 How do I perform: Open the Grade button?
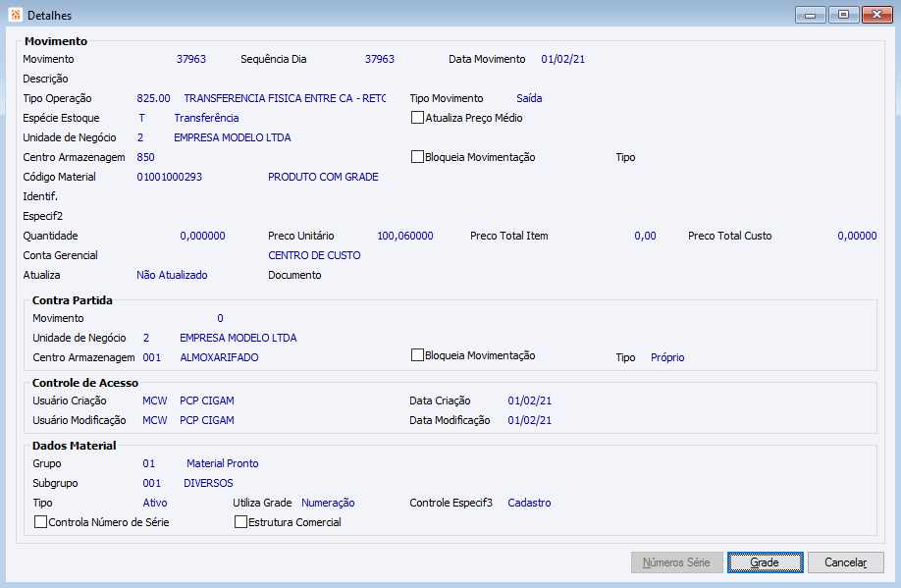tap(765, 562)
